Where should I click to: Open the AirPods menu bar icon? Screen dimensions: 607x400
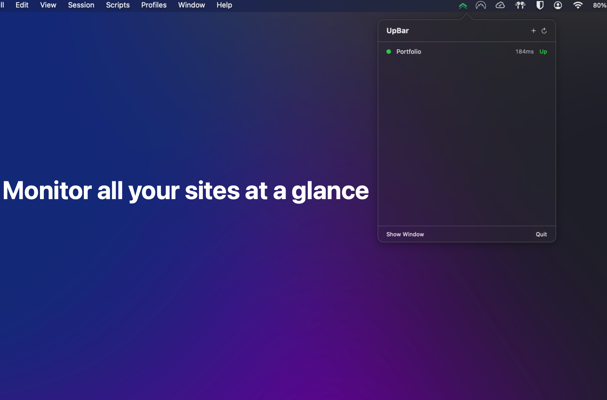click(520, 5)
